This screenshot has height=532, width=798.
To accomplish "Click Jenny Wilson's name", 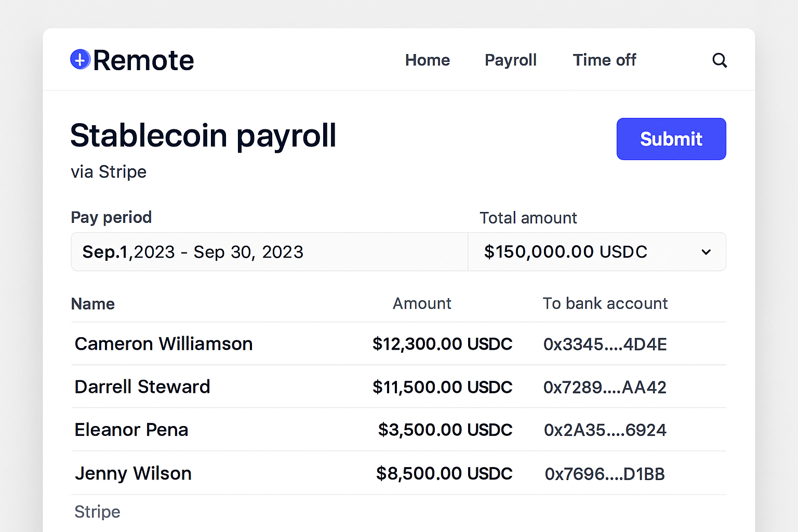I will tap(133, 473).
